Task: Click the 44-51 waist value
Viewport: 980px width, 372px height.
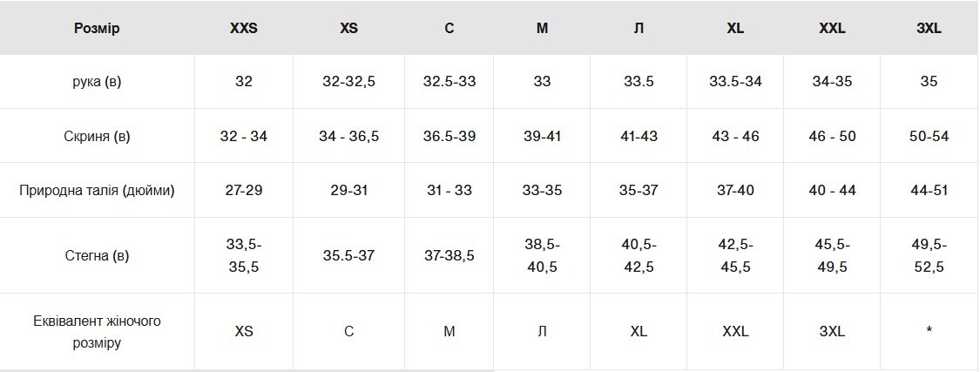Action: coord(929,190)
